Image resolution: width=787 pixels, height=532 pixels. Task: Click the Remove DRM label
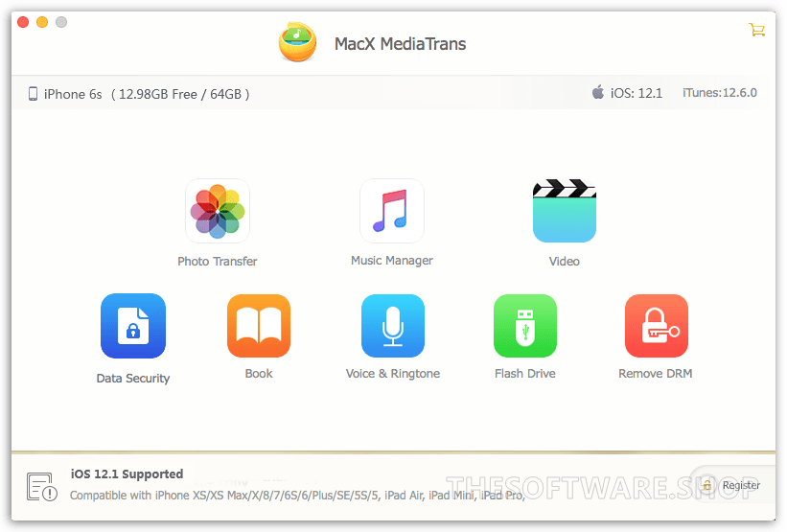pos(656,374)
